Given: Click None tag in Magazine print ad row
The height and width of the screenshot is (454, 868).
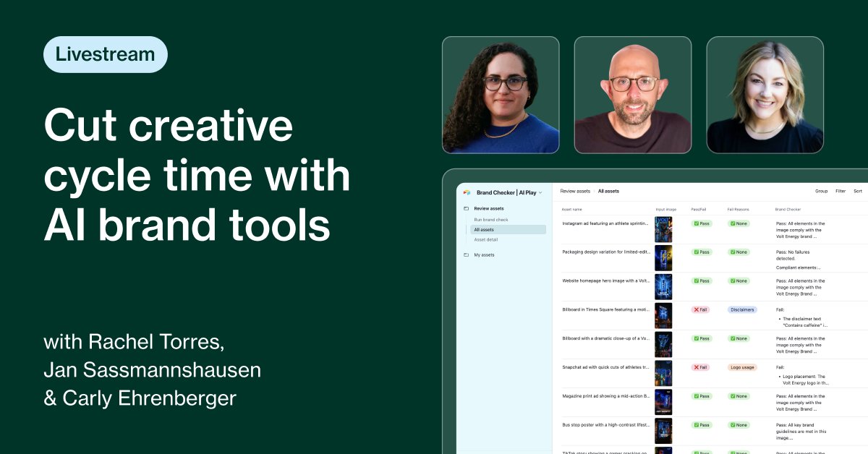Looking at the screenshot, I should click(x=739, y=396).
